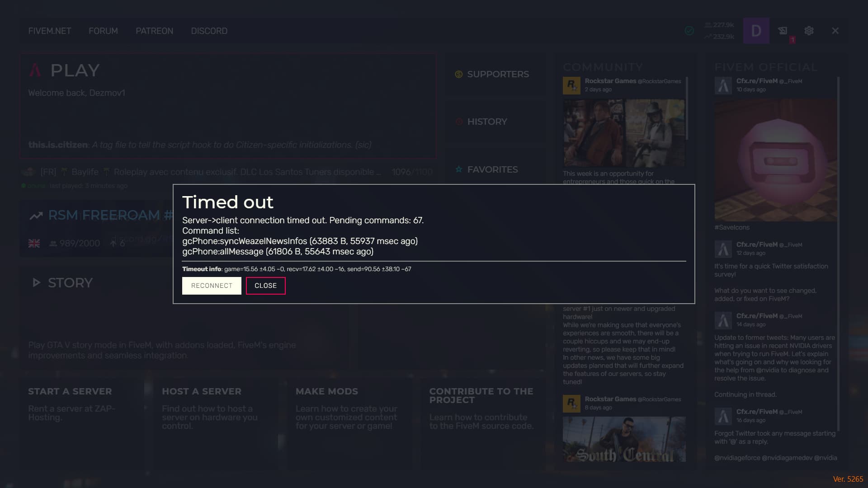
Task: Open the settings gear icon
Action: 809,31
